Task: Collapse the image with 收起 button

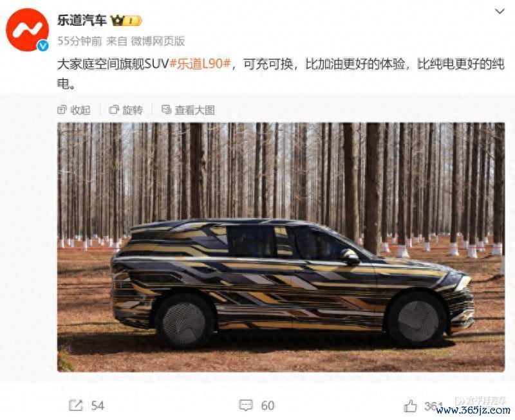Action: point(74,110)
